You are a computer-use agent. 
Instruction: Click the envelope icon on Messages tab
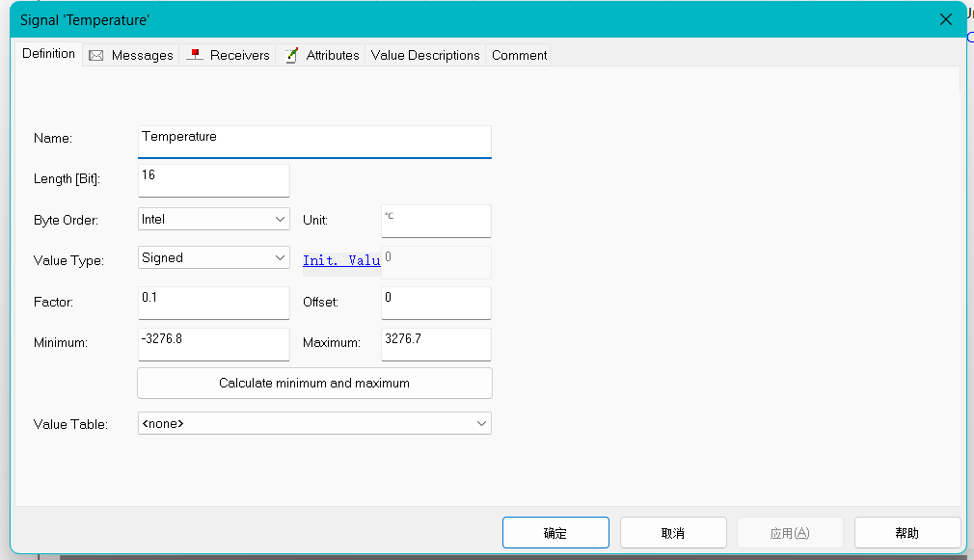click(95, 55)
